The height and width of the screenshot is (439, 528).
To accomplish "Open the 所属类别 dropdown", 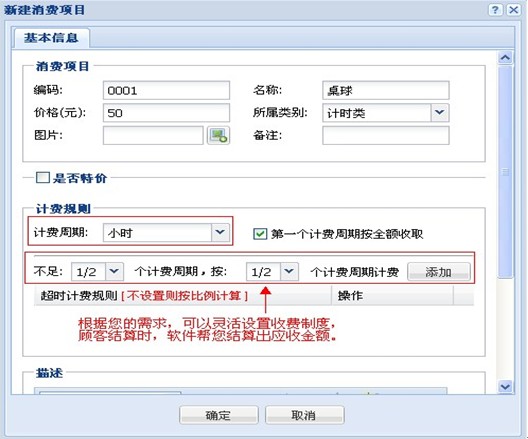I will pos(440,113).
